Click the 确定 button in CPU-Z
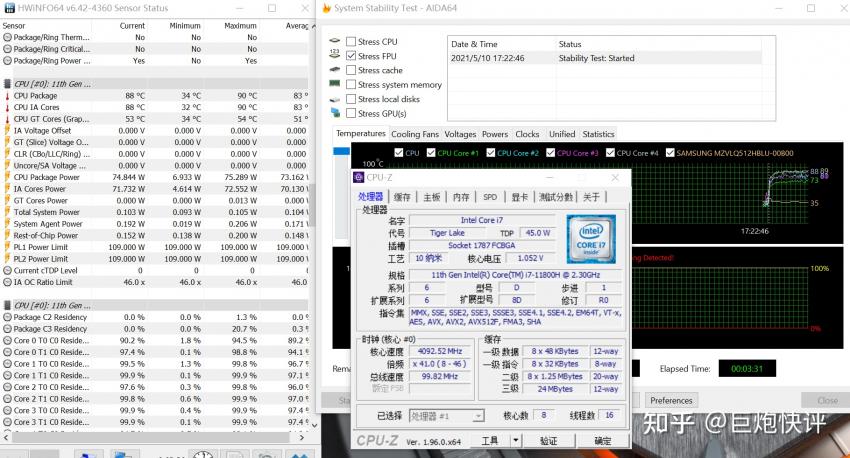Screen dimensions: 850x458 (603, 441)
